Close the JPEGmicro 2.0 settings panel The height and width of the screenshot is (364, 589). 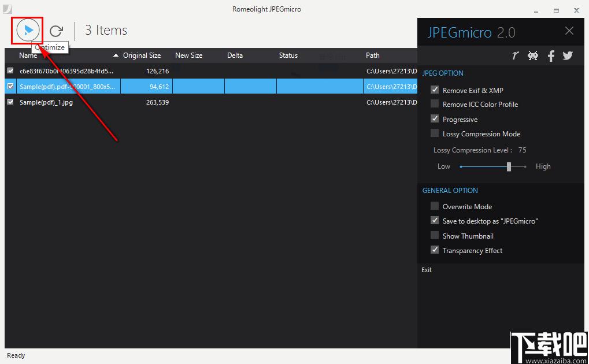point(569,31)
